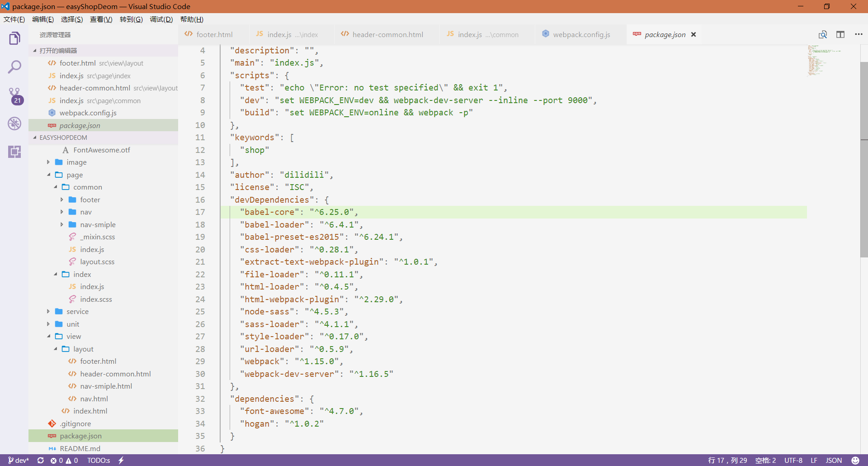Screen dimensions: 868x466
Task: Collapse the EASYSHOPDEOM project section
Action: (x=35, y=138)
